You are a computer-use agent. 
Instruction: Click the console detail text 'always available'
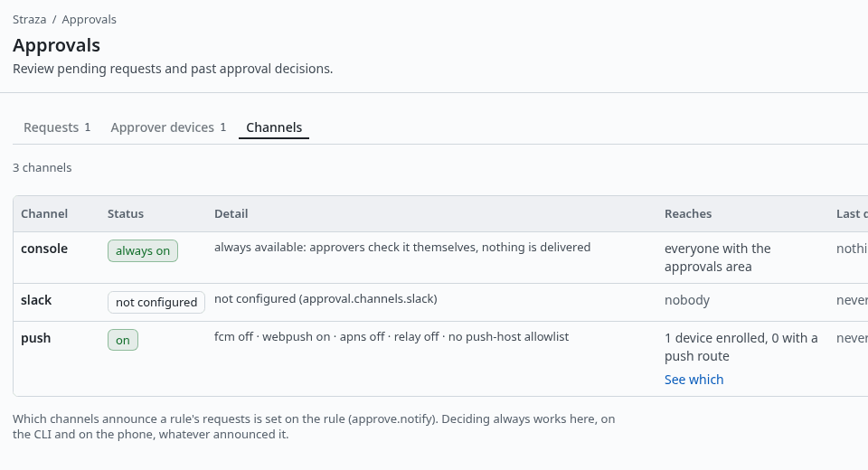pos(260,248)
